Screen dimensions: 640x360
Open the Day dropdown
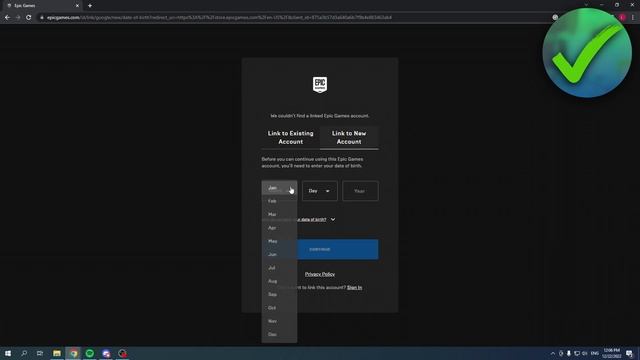pos(320,191)
